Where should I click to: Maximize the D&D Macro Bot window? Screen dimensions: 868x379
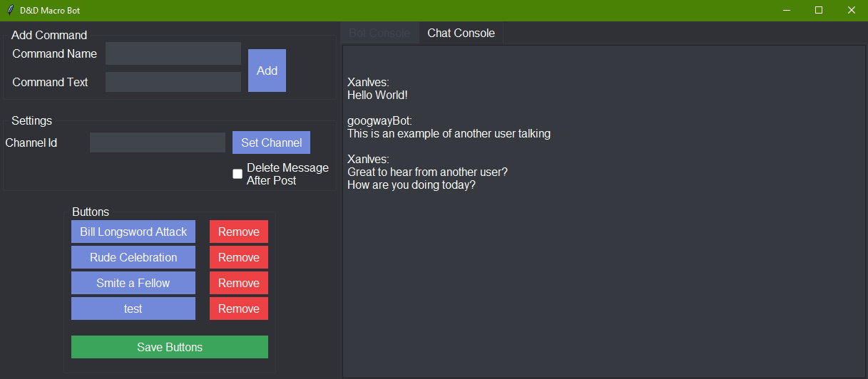click(x=819, y=10)
